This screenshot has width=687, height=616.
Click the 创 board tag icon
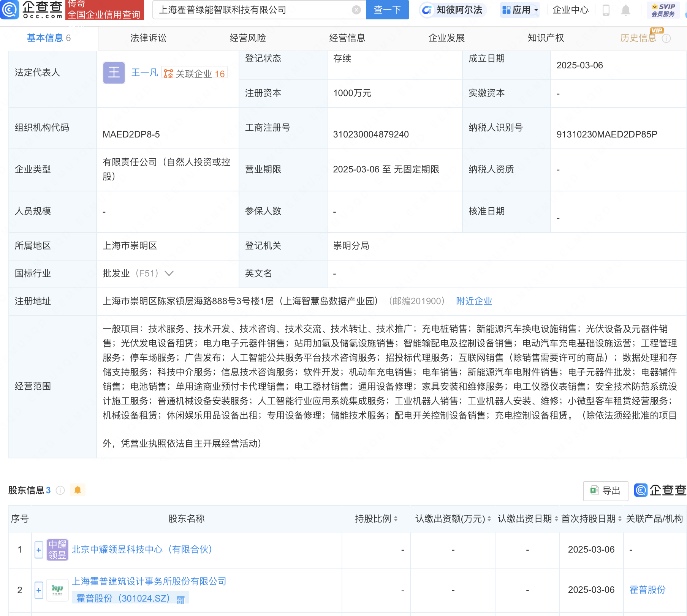click(180, 599)
